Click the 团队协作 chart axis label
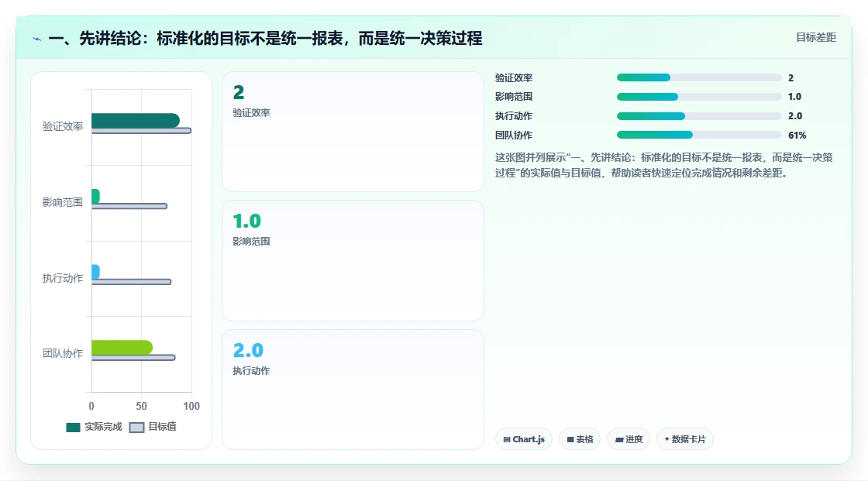Image resolution: width=868 pixels, height=481 pixels. 63,353
